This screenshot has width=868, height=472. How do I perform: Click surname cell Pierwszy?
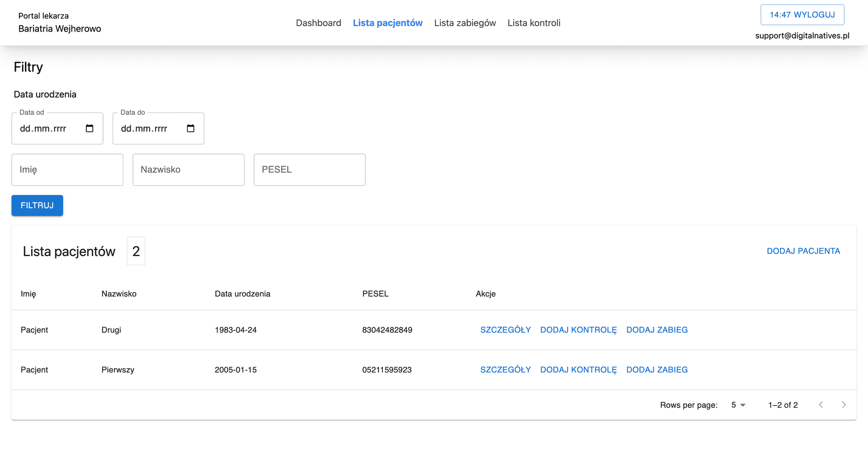coord(118,370)
